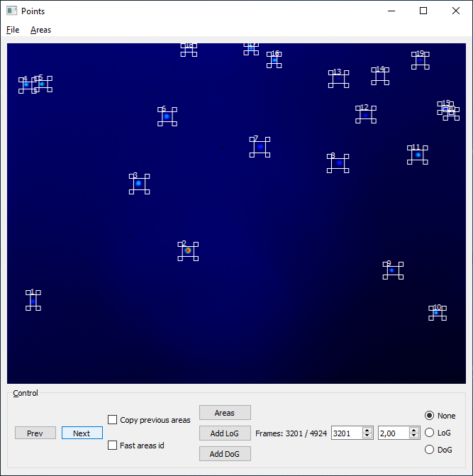Click the Add LoG button
This screenshot has width=473, height=476.
(225, 433)
